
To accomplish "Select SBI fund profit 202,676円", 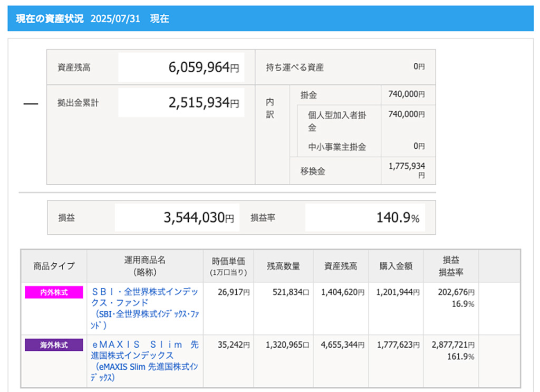I will coord(456,292).
